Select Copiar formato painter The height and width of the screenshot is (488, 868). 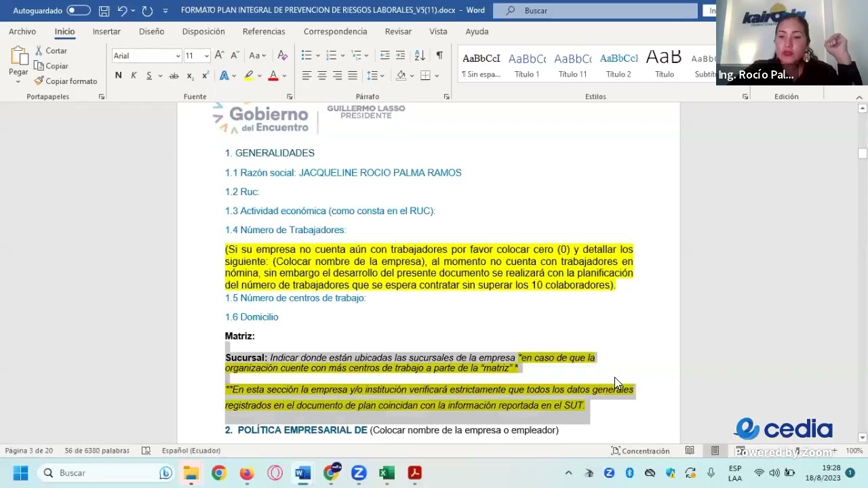coord(66,81)
